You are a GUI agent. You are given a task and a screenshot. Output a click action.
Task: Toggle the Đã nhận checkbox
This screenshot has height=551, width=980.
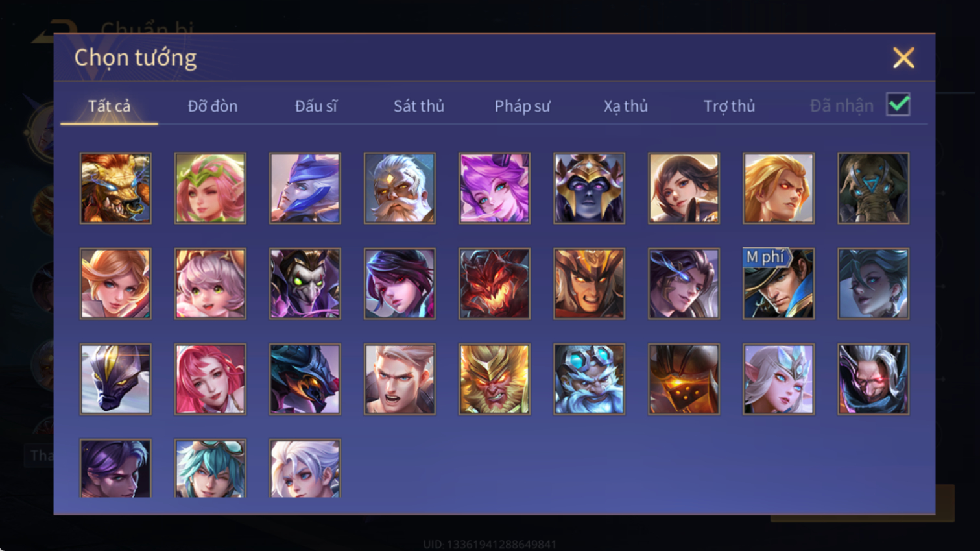click(898, 104)
